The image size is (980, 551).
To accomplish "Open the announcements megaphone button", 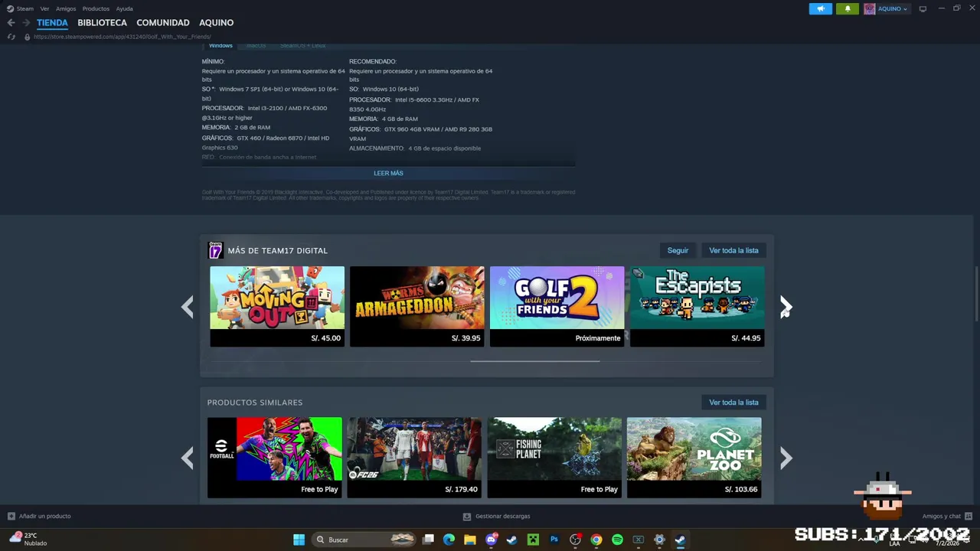I will (820, 9).
